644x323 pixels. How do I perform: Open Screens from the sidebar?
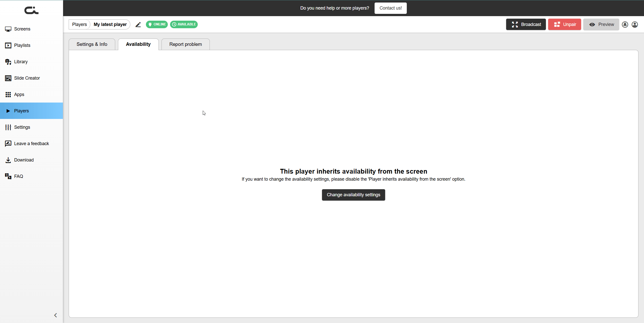(22, 29)
